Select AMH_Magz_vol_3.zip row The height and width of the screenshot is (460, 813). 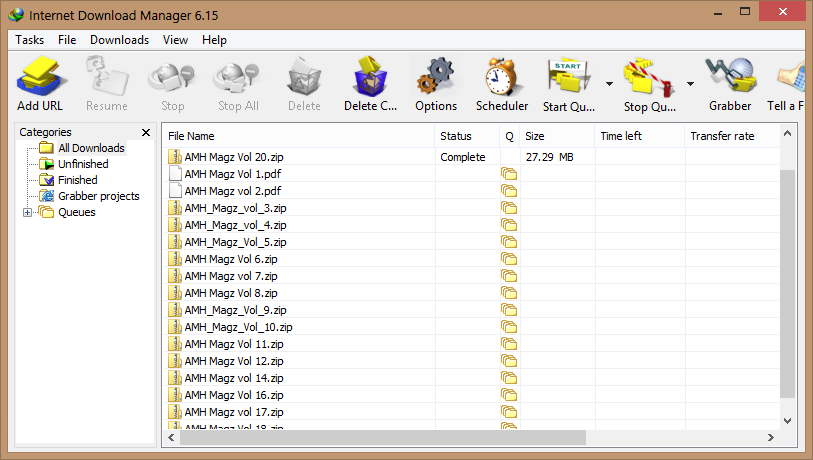point(472,208)
